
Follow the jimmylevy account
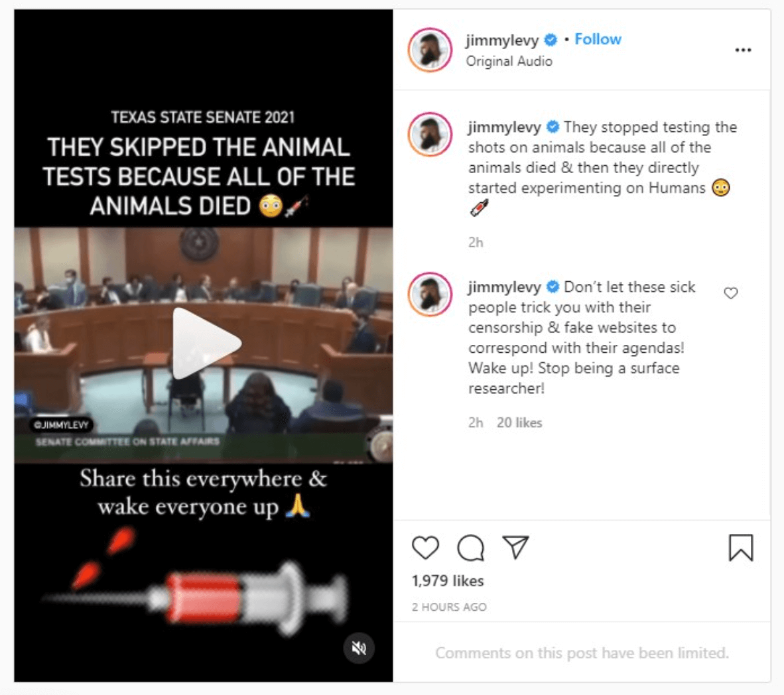pos(598,39)
